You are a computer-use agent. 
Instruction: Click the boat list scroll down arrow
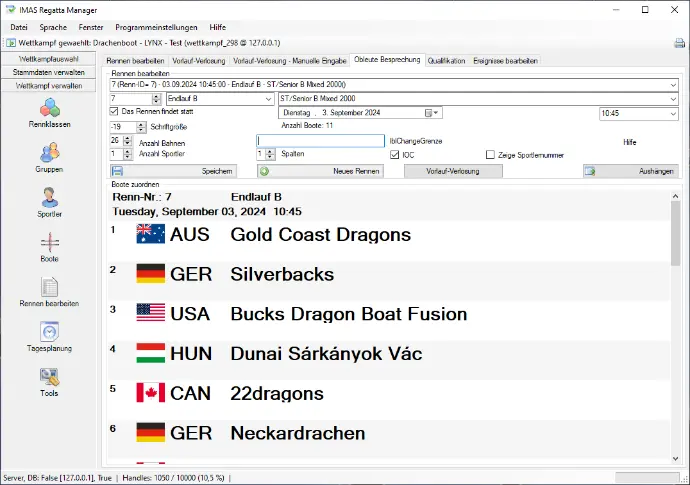click(675, 459)
